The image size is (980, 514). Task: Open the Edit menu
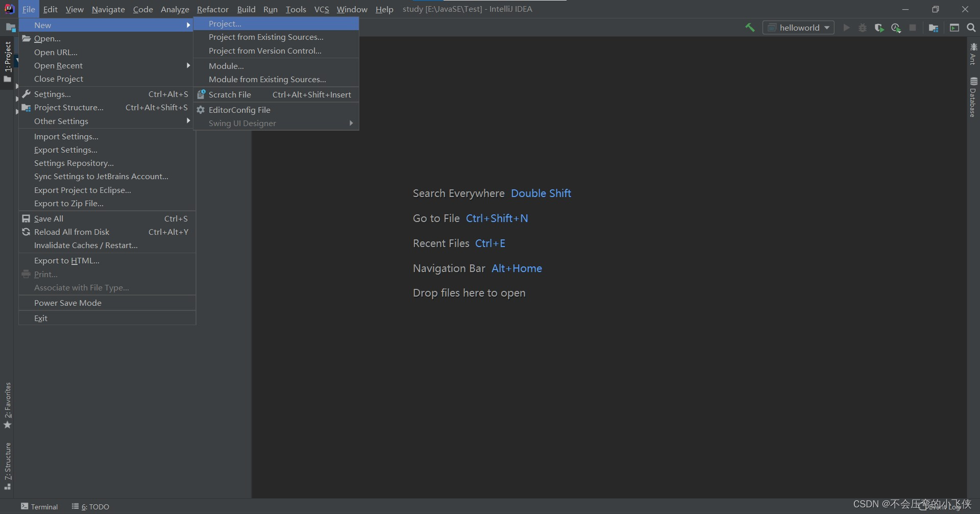click(x=50, y=9)
